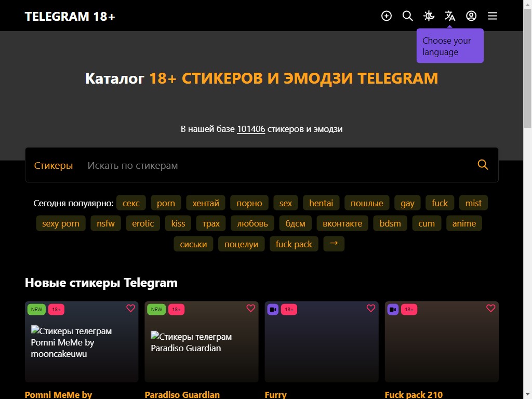
Task: Select the поцелуи popular tag
Action: pyautogui.click(x=241, y=244)
